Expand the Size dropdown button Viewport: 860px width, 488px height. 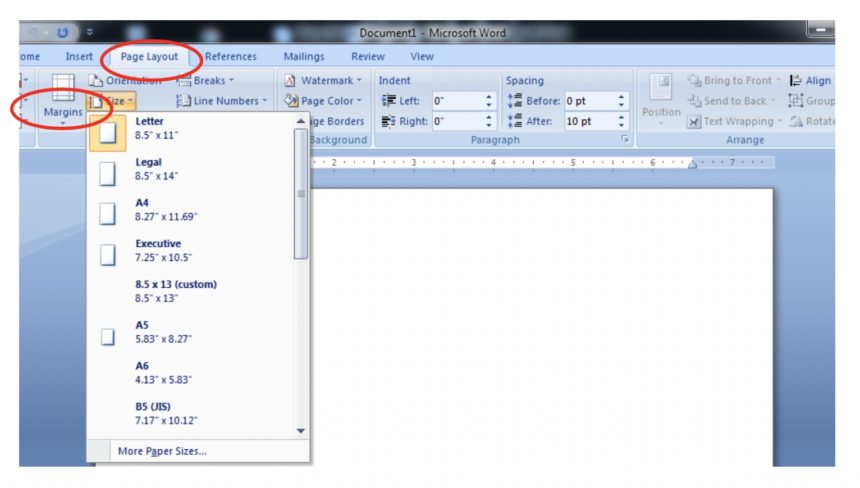(112, 101)
